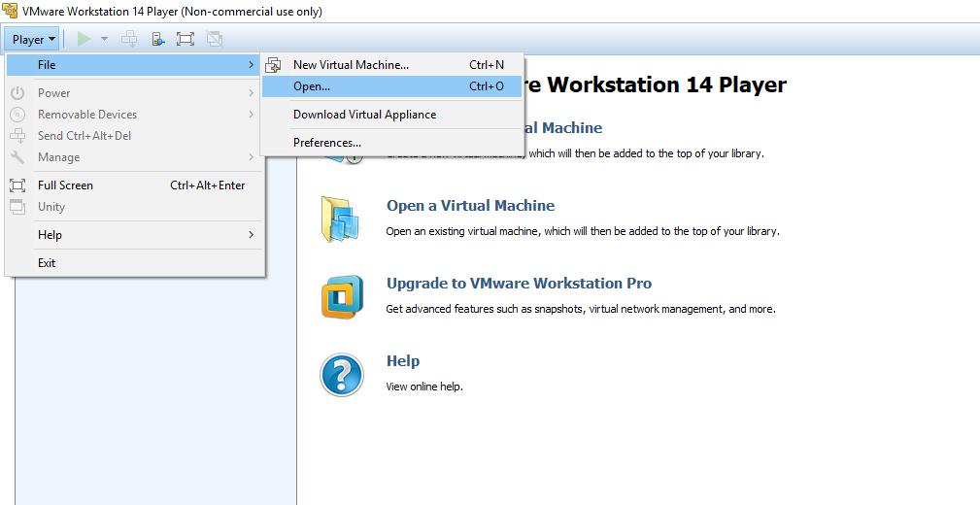
Task: Click the Removable Devices disc icon
Action: pyautogui.click(x=17, y=115)
